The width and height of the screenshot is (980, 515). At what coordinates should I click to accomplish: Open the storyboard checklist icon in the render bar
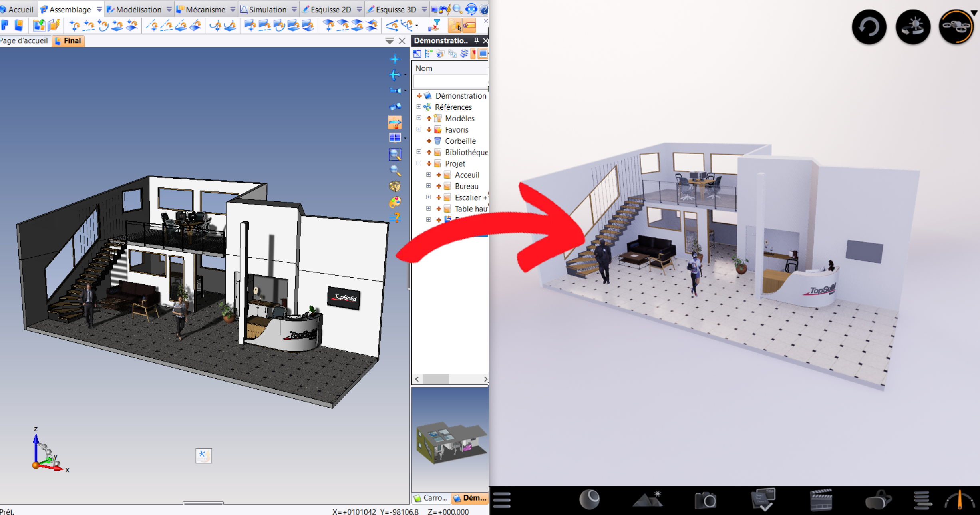coord(763,499)
